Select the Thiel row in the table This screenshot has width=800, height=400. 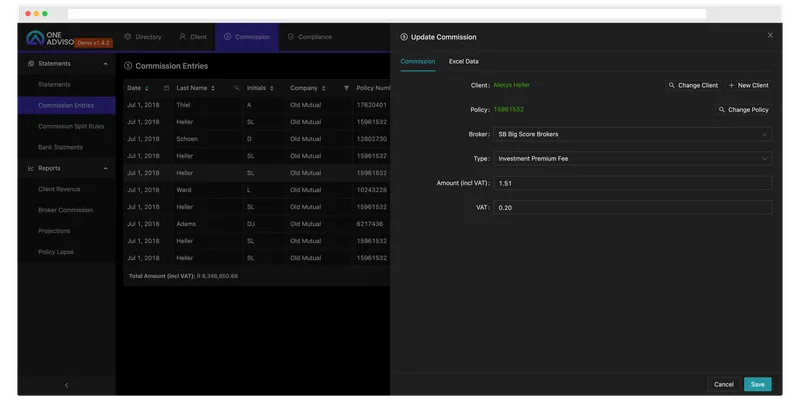point(257,105)
